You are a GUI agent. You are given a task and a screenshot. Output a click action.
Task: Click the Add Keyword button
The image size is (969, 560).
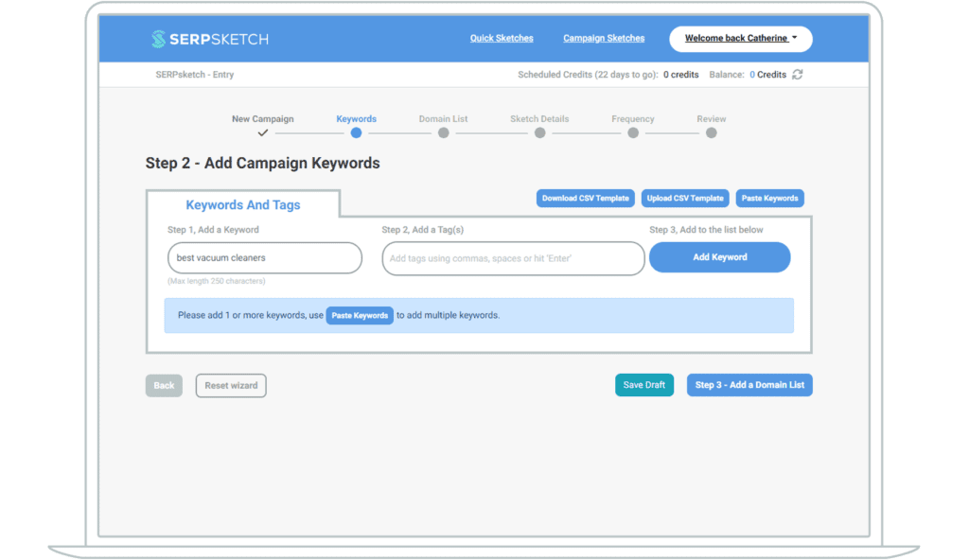pos(719,257)
